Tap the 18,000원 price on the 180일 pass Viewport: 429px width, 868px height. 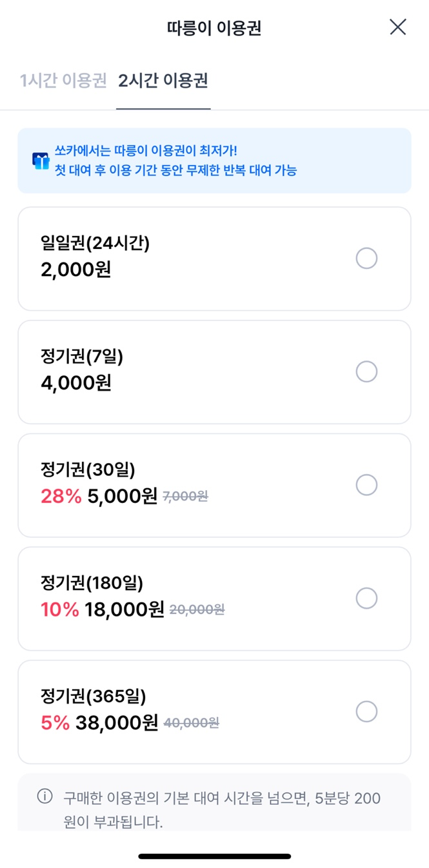[x=125, y=609]
